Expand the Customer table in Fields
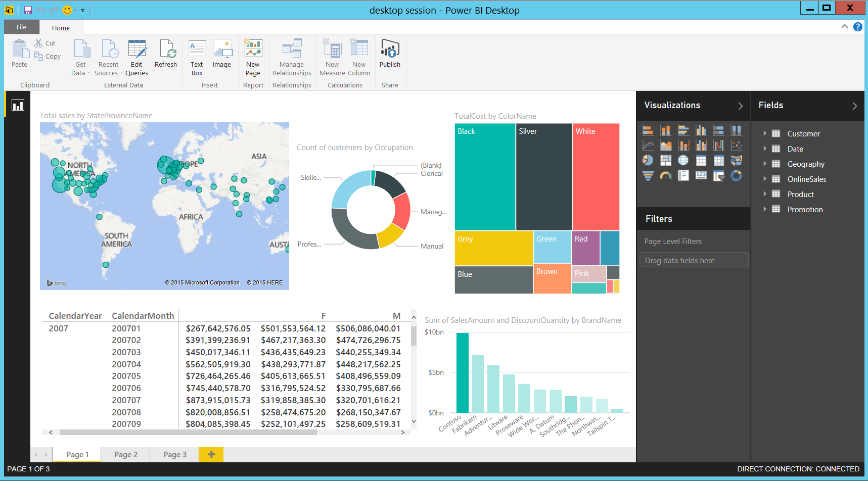Image resolution: width=868 pixels, height=481 pixels. pyautogui.click(x=764, y=133)
